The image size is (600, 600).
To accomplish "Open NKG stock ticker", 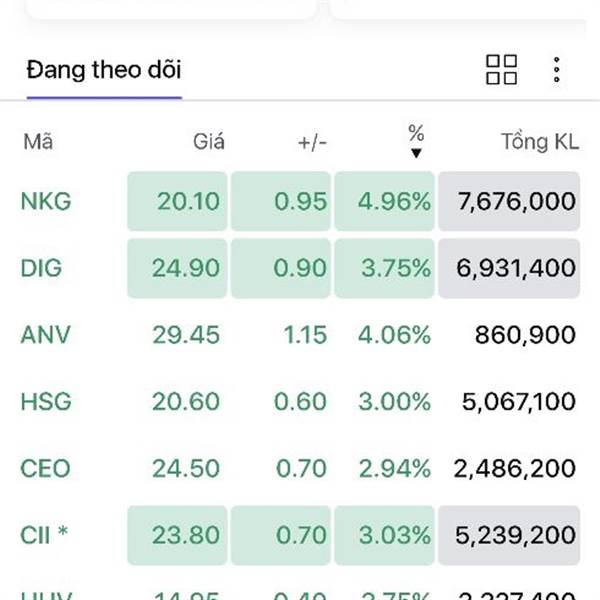I will coord(46,201).
